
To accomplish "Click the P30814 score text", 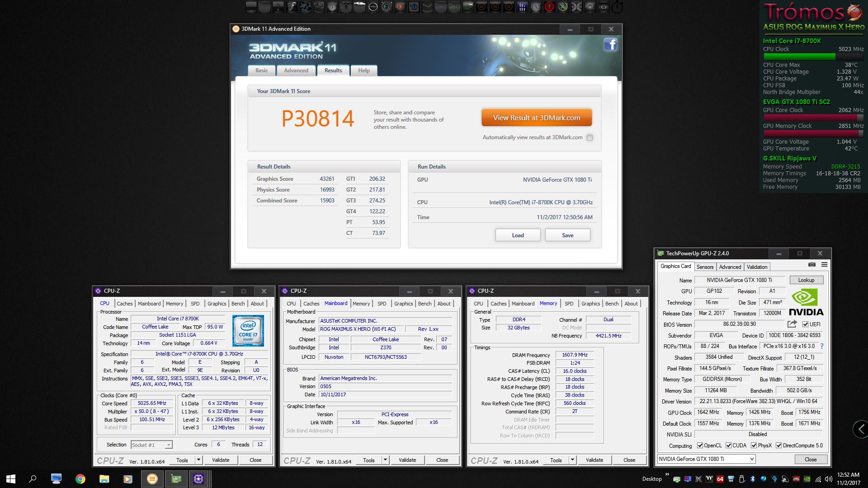I will click(318, 118).
